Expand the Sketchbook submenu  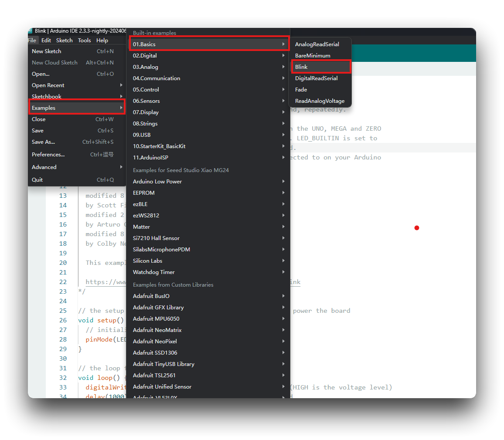pyautogui.click(x=77, y=96)
